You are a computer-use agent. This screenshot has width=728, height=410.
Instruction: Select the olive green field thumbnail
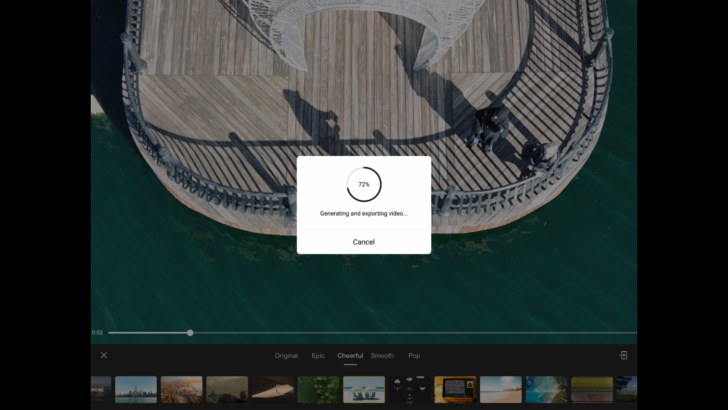(591, 389)
